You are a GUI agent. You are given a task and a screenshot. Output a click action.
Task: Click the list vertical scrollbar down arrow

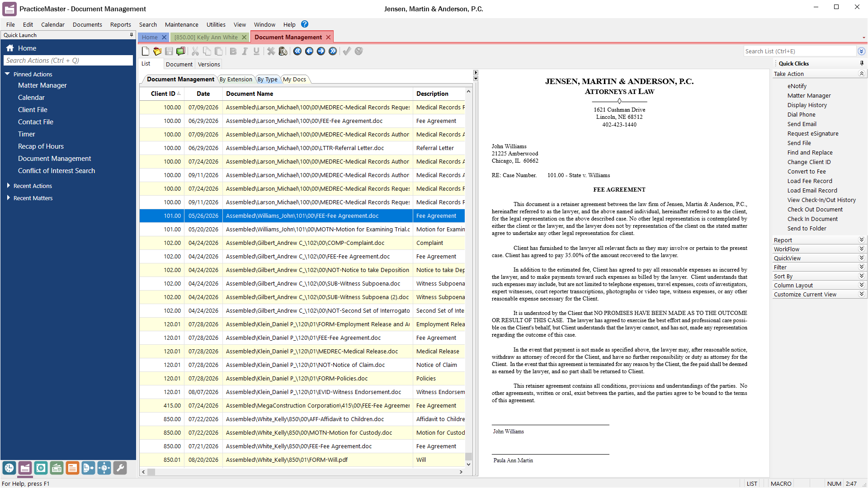click(468, 464)
